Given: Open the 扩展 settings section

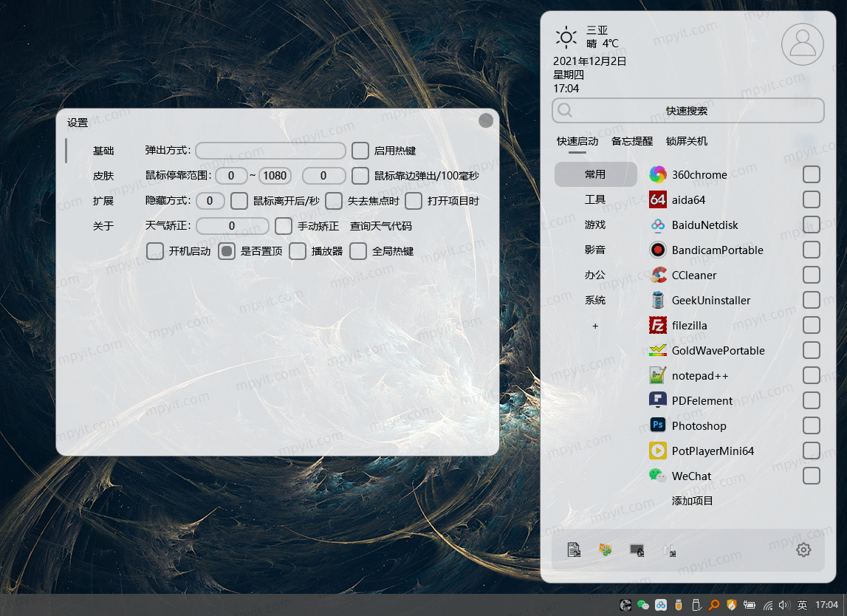Looking at the screenshot, I should [103, 201].
